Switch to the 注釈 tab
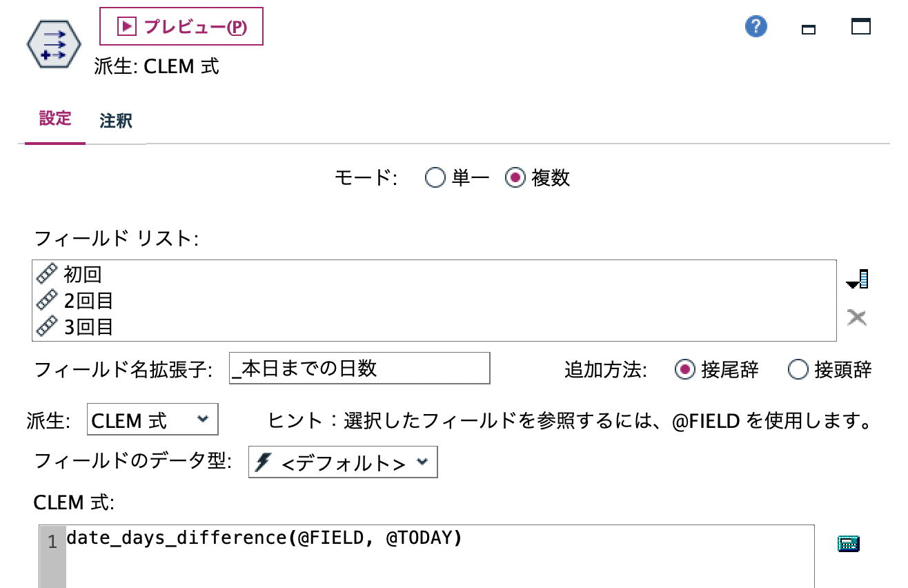908x588 pixels. tap(115, 120)
